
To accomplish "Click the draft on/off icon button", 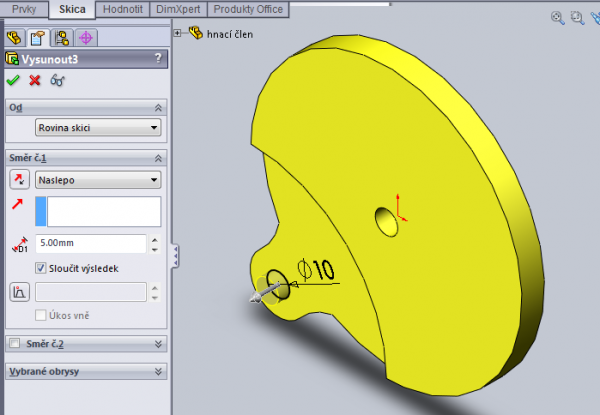I will click(18, 292).
